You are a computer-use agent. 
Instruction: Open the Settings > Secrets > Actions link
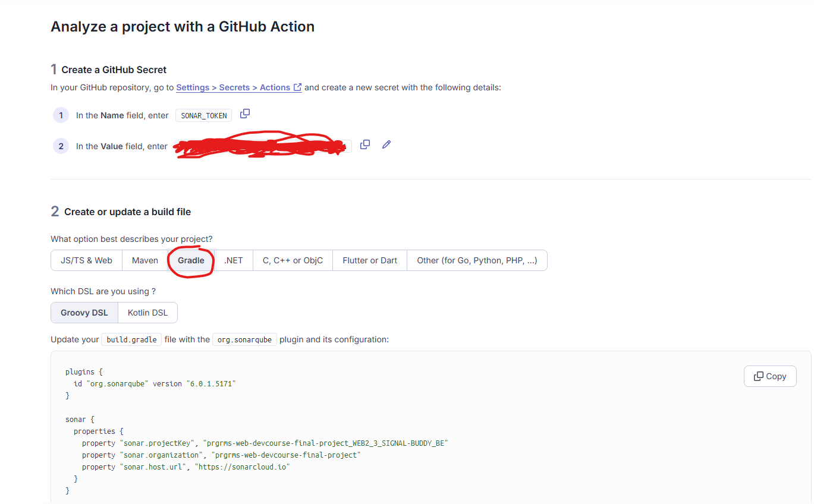coord(239,87)
